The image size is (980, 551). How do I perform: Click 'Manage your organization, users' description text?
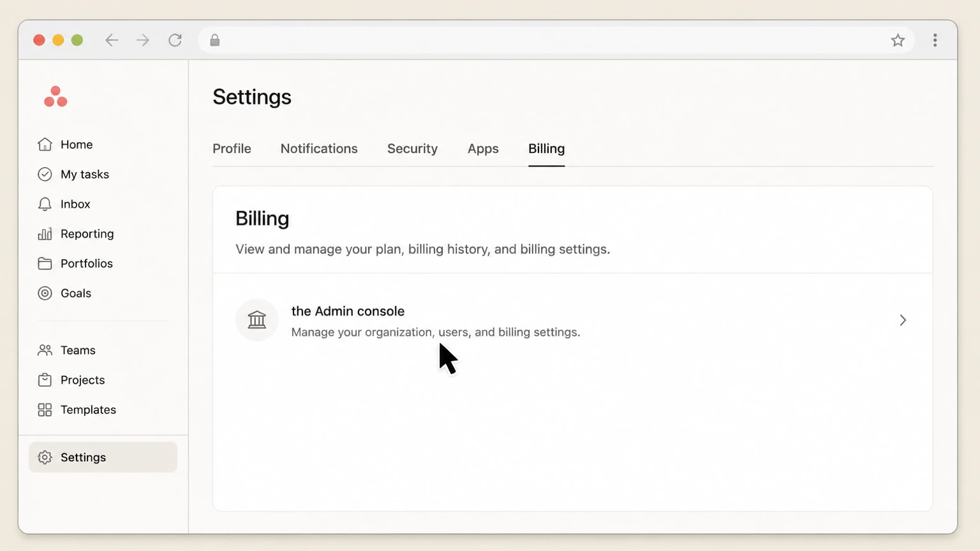(436, 332)
